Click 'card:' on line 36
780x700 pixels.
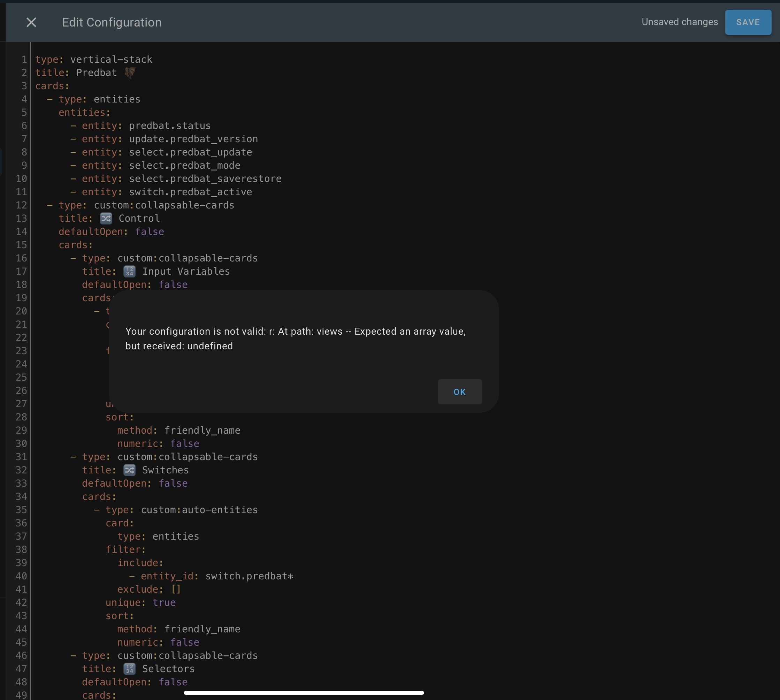tap(120, 523)
